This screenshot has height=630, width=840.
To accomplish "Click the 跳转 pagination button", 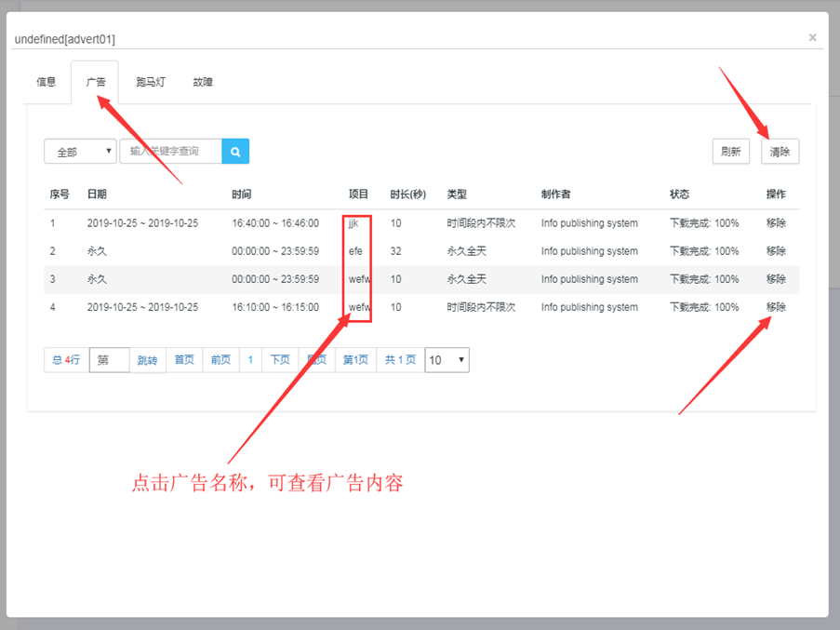I will click(148, 360).
